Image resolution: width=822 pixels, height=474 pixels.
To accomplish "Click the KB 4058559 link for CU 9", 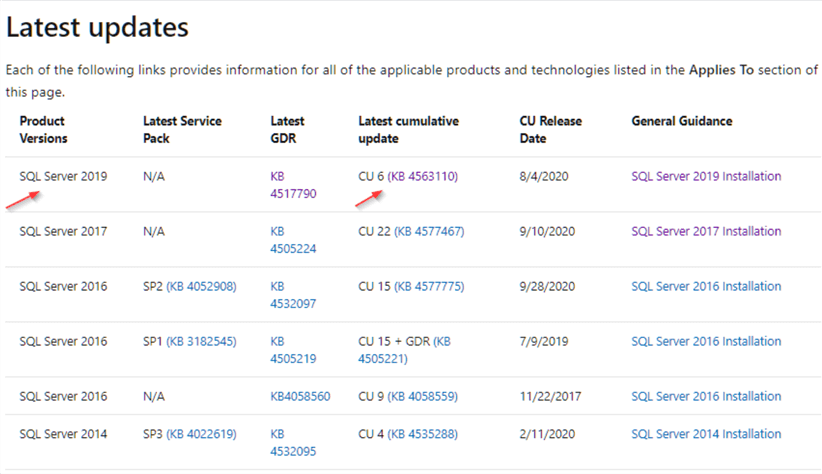I will click(423, 396).
